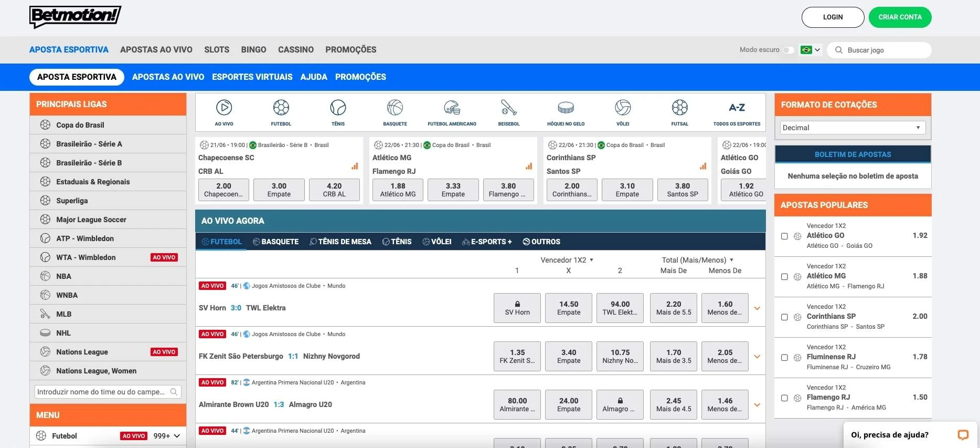Select the Futebol sport icon
The image size is (980, 448).
[281, 108]
